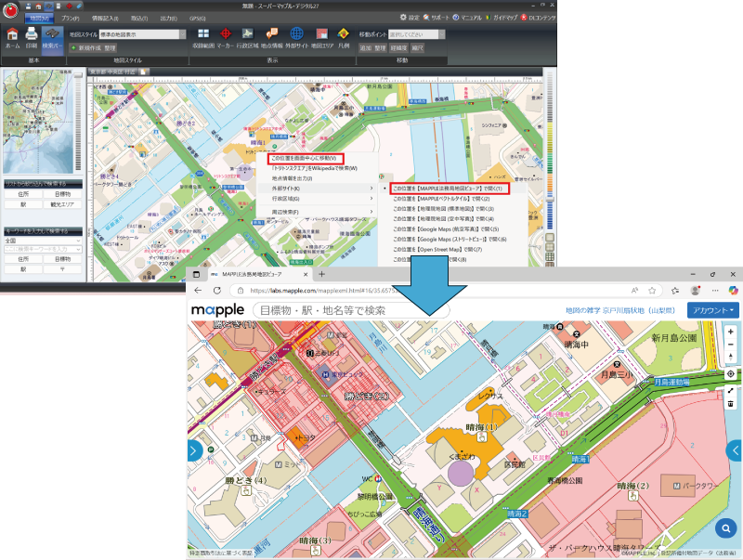Viewport: 743px width, 560px height.
Task: Click browser favorites star icon
Action: pos(652,291)
